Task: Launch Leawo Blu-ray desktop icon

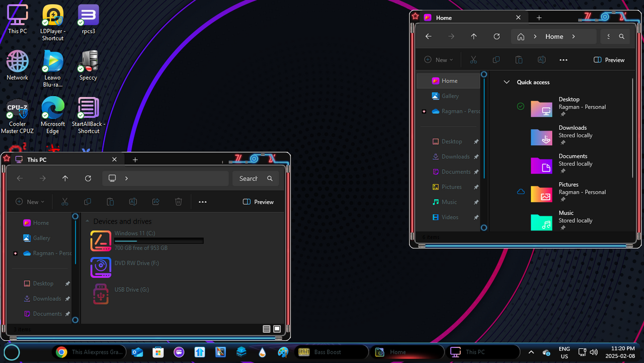Action: (x=52, y=69)
